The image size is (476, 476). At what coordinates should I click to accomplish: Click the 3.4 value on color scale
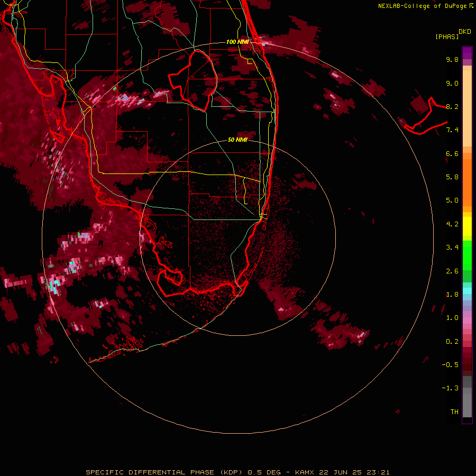(x=452, y=248)
